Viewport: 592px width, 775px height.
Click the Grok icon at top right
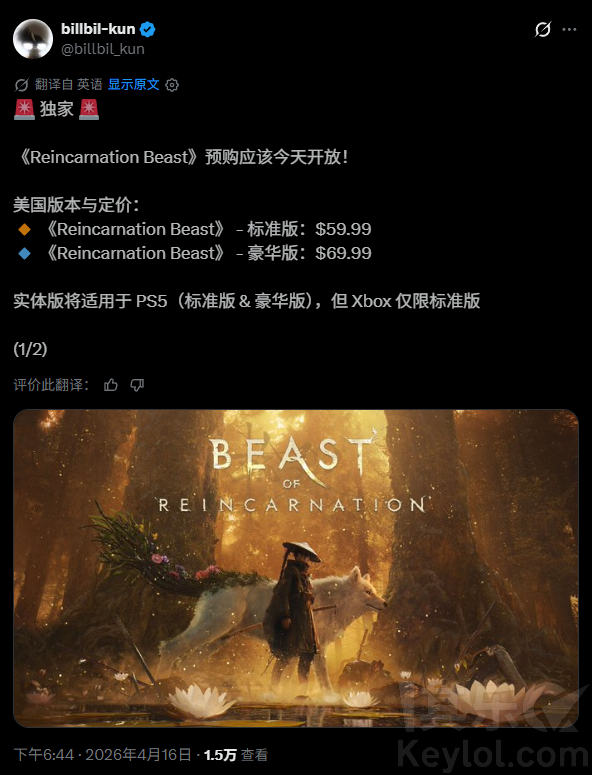[543, 30]
